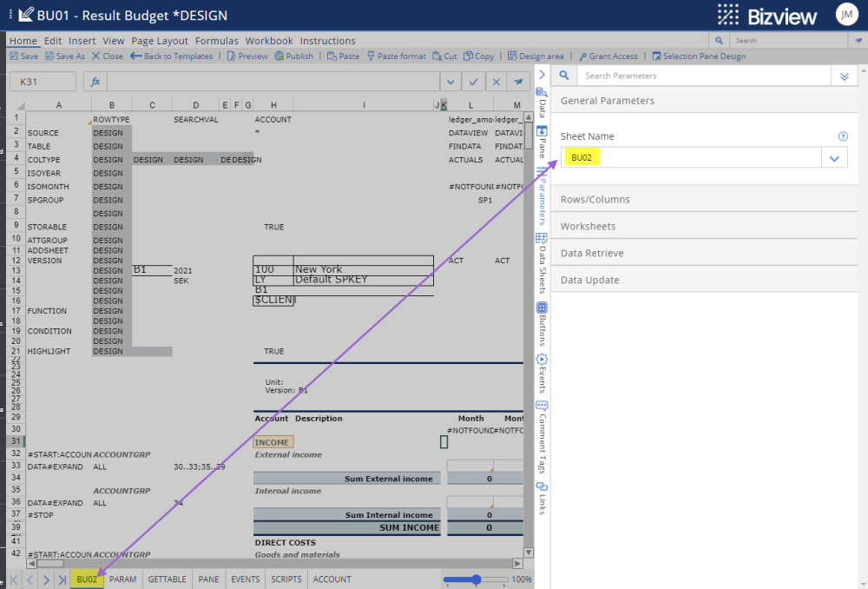Open the Links side panel
Viewport: 868px width, 589px height.
point(542,498)
